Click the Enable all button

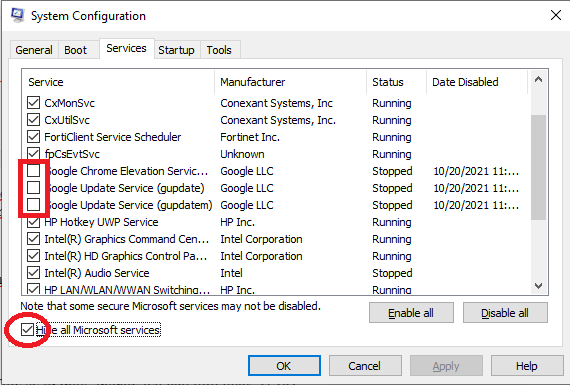tap(411, 313)
